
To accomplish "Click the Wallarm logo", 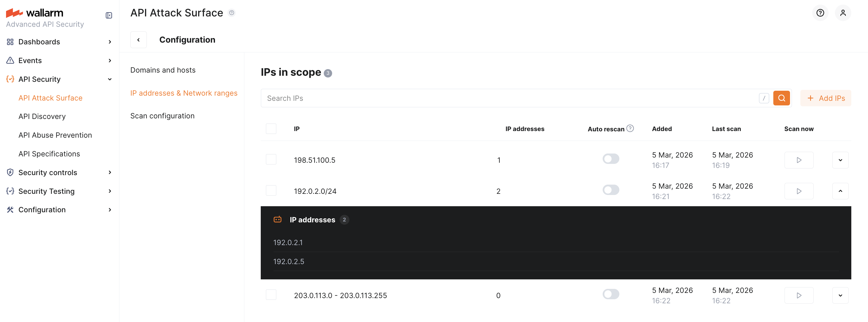I will click(x=34, y=13).
